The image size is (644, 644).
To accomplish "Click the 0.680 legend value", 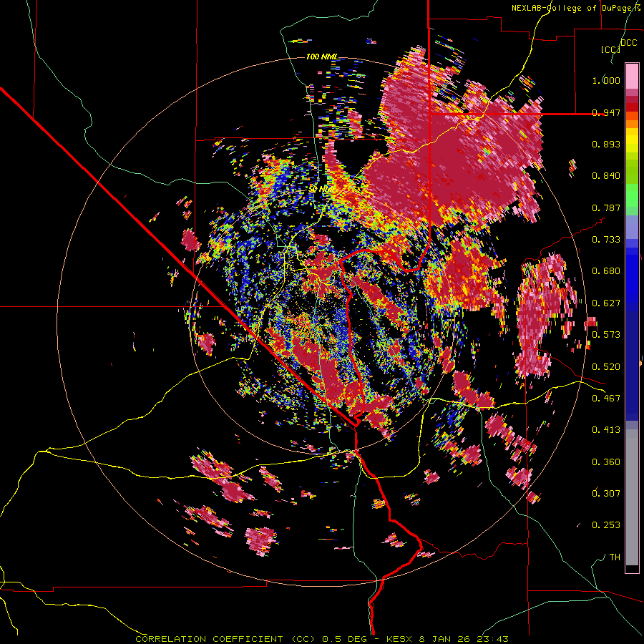I will [x=606, y=271].
